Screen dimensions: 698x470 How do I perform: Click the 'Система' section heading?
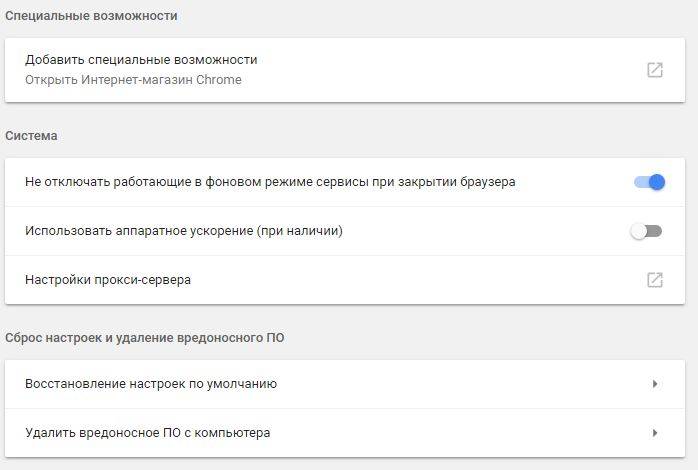coord(31,136)
